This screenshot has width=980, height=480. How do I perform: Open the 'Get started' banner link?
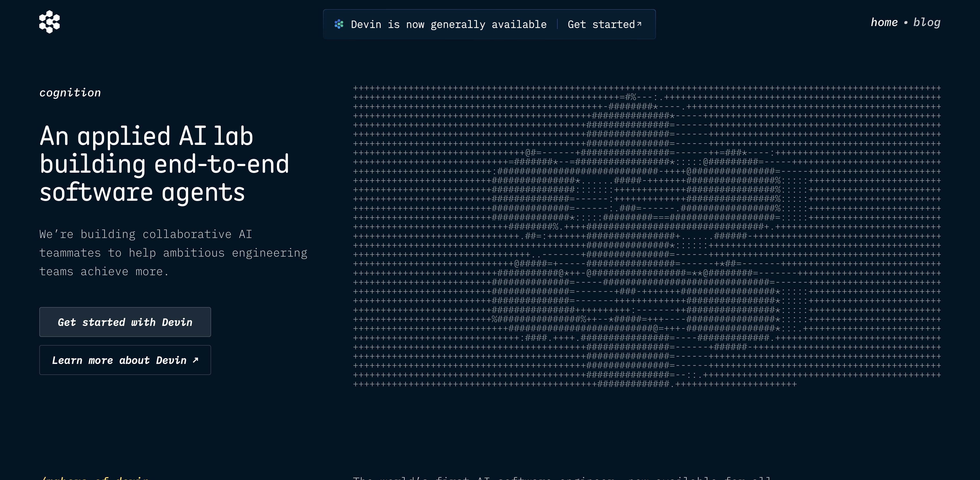point(605,24)
